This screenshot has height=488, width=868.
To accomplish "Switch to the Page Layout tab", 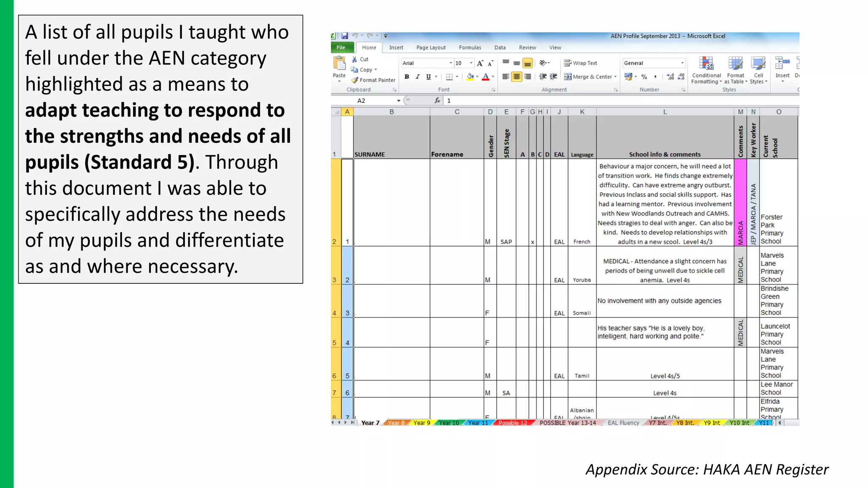I will (431, 47).
